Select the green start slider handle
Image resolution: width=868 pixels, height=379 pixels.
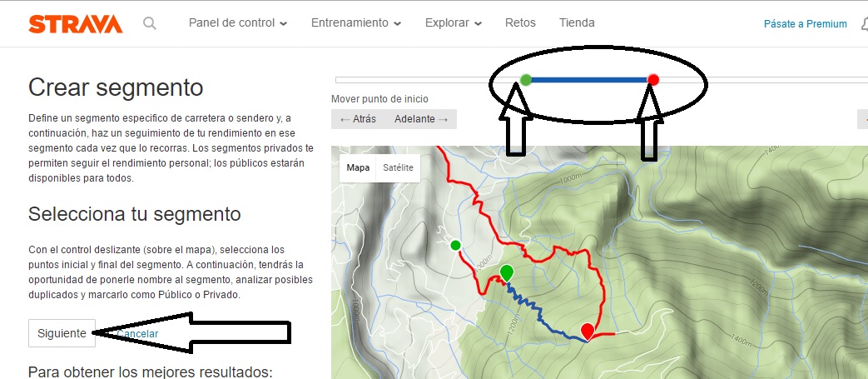click(526, 80)
